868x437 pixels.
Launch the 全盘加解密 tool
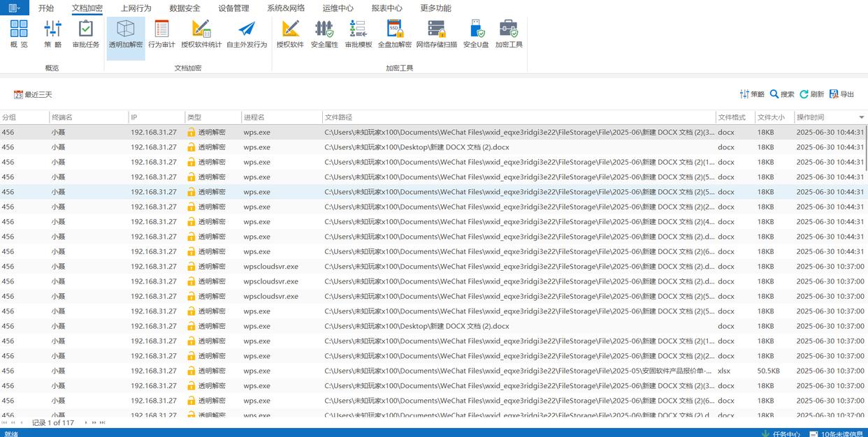[x=395, y=34]
